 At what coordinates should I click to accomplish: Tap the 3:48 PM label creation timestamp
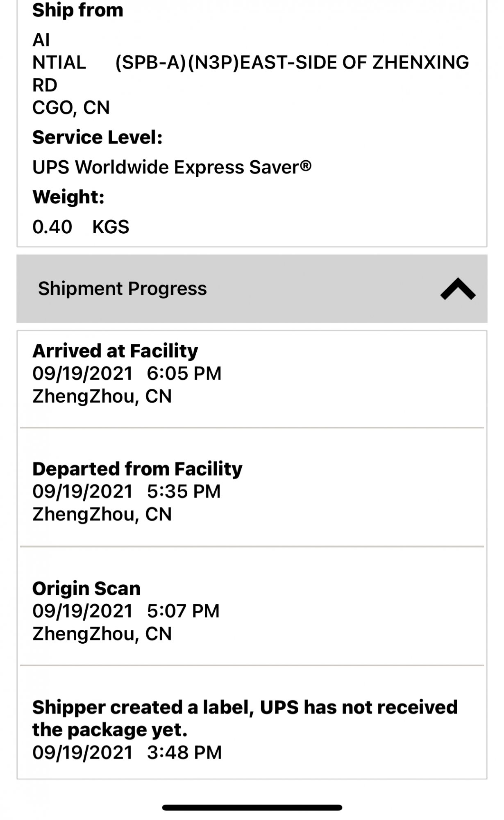(184, 753)
